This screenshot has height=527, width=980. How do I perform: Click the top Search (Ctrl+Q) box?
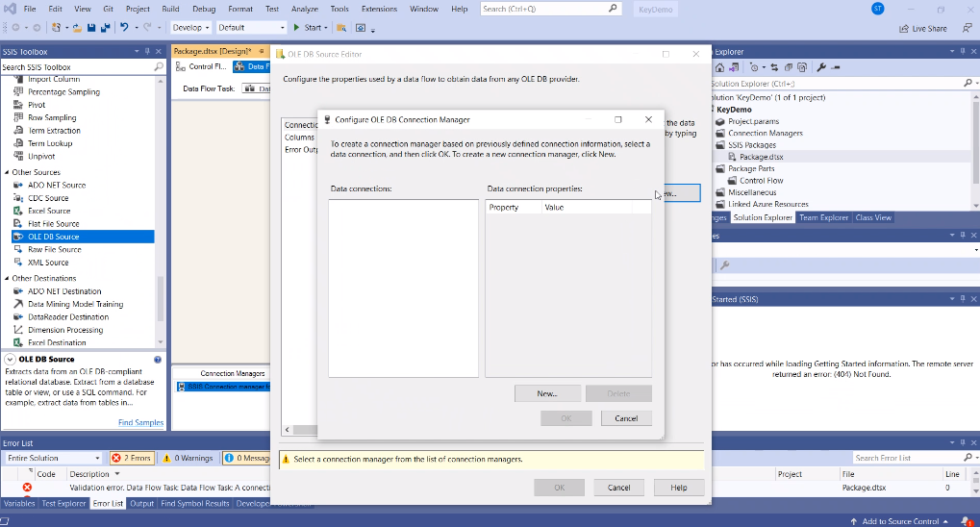tap(551, 9)
